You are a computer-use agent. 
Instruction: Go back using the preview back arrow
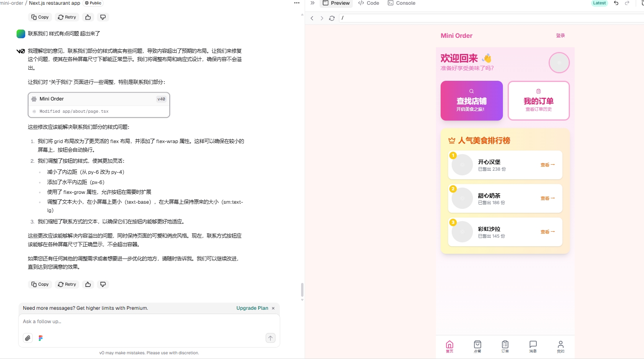[x=312, y=18]
